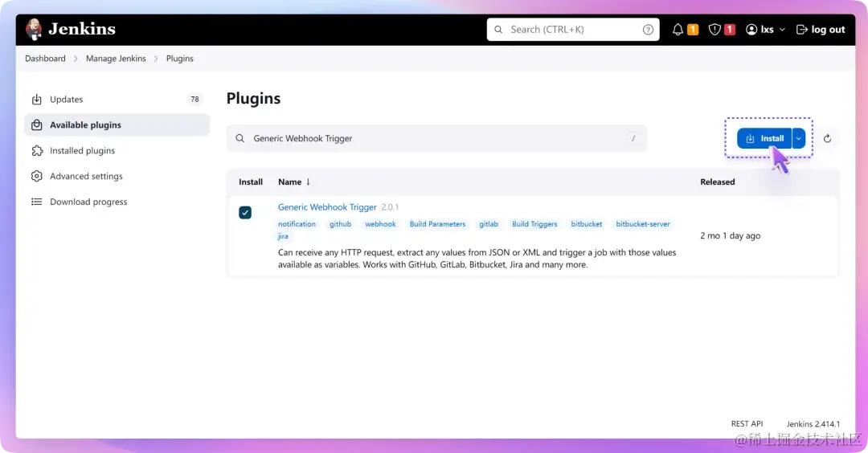The height and width of the screenshot is (453, 868).
Task: Click the 2.0.1 plugin version text
Action: coord(390,207)
